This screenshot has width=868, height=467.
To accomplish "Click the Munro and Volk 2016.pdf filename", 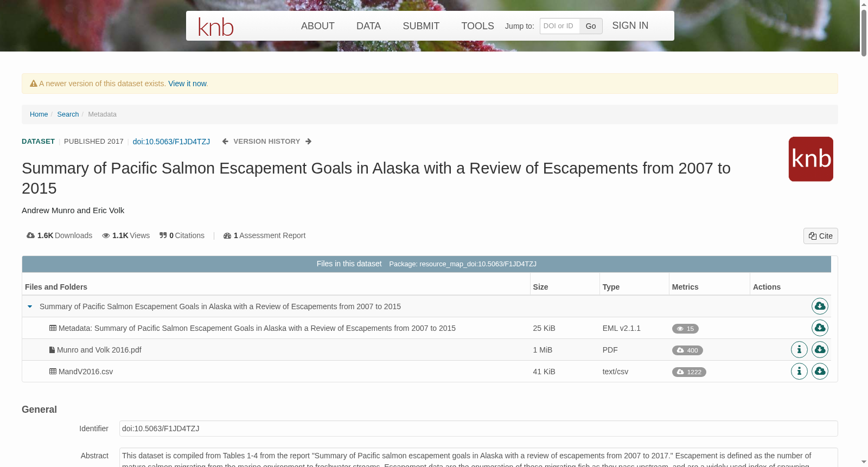I will coord(99,350).
